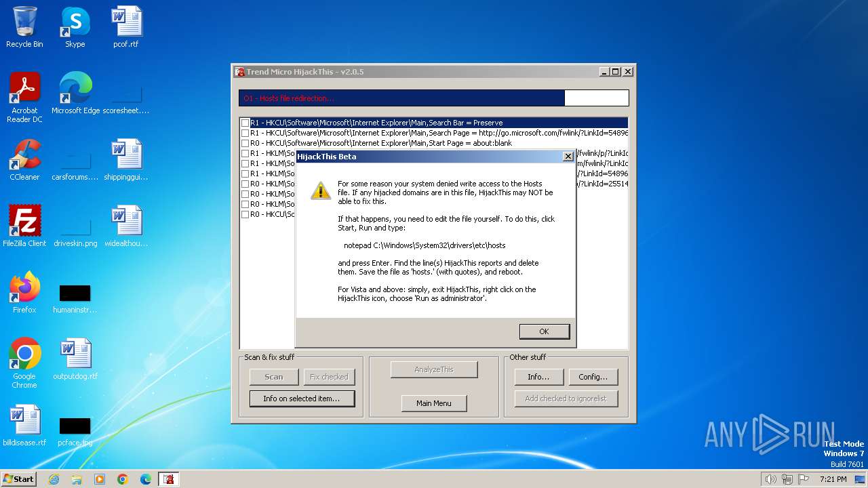Viewport: 868px width, 488px height.
Task: Click the greyed-out 'Fix checked' button
Action: [329, 377]
